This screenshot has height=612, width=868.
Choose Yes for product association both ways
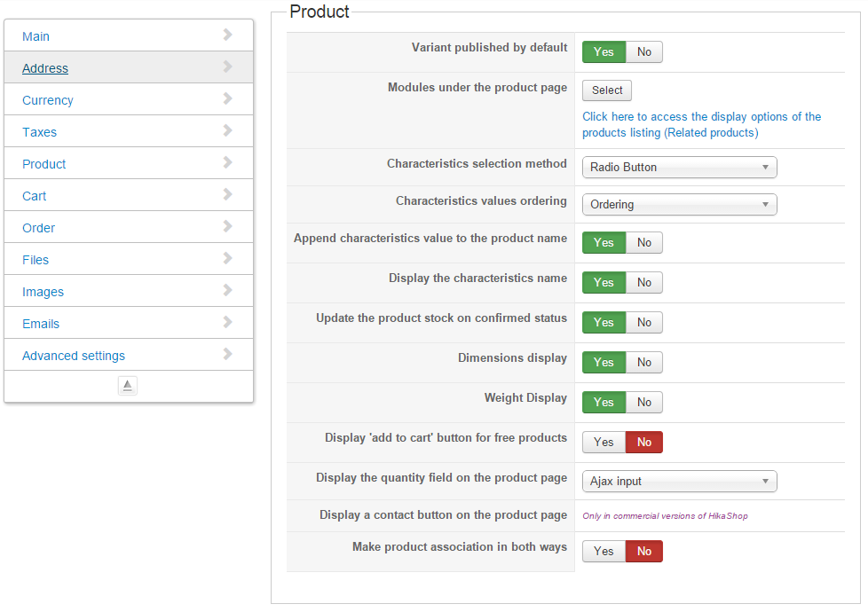[604, 552]
